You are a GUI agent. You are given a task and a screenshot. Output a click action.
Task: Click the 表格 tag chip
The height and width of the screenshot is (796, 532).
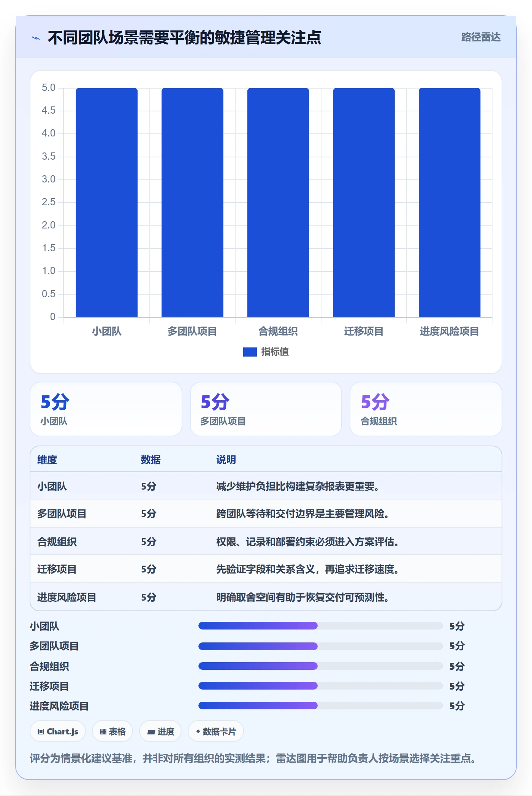click(112, 731)
